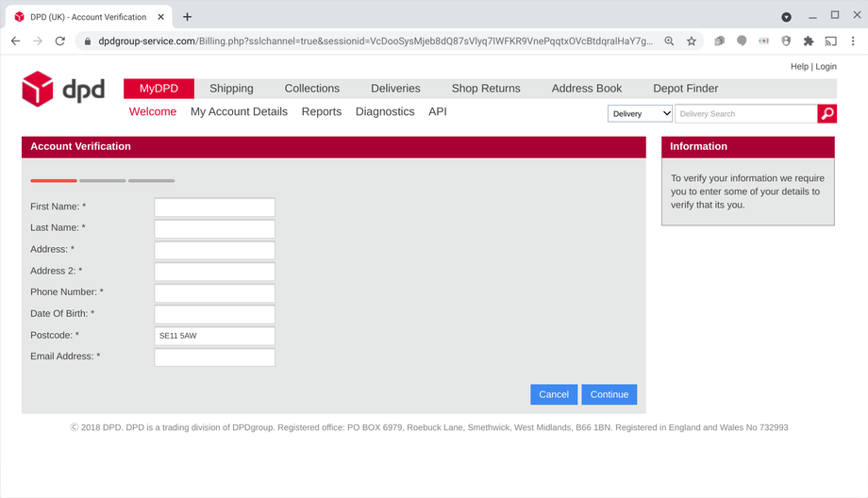Open a new browser tab
868x498 pixels.
[187, 17]
